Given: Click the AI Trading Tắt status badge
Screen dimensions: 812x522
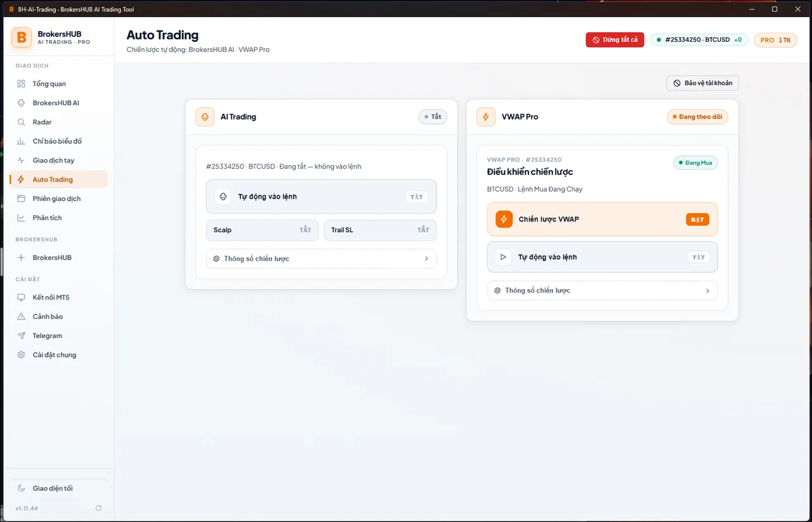Looking at the screenshot, I should click(x=433, y=117).
